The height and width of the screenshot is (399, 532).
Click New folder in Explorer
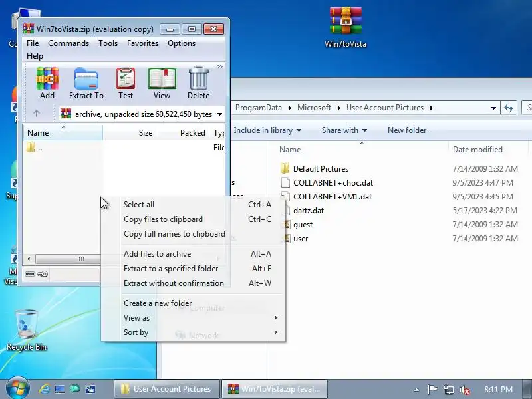pos(407,130)
